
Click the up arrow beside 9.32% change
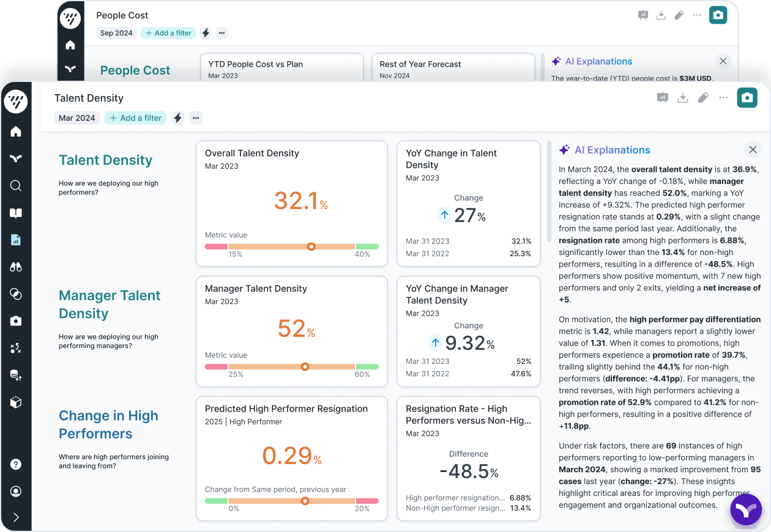point(435,342)
